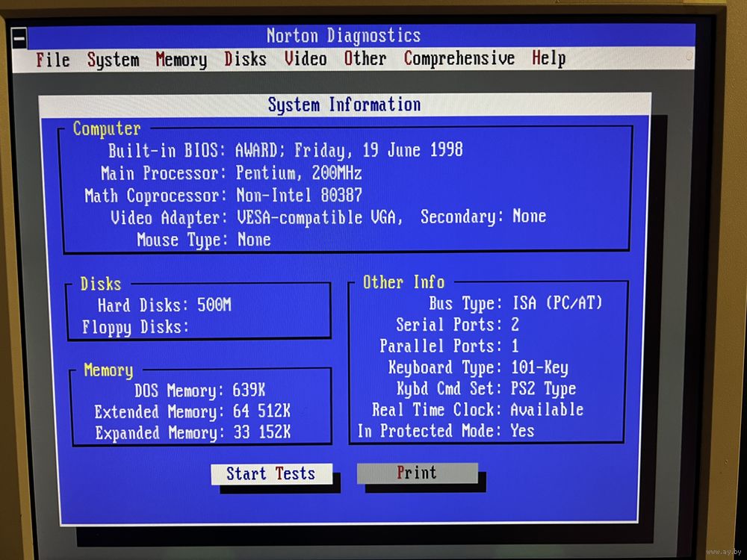Click the Other Info group heading
The width and height of the screenshot is (747, 560).
click(404, 282)
